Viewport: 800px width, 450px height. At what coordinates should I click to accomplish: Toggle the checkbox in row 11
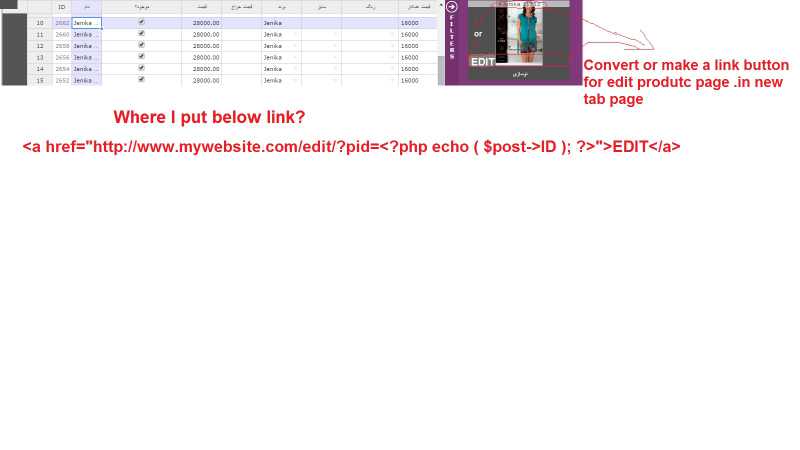141,33
